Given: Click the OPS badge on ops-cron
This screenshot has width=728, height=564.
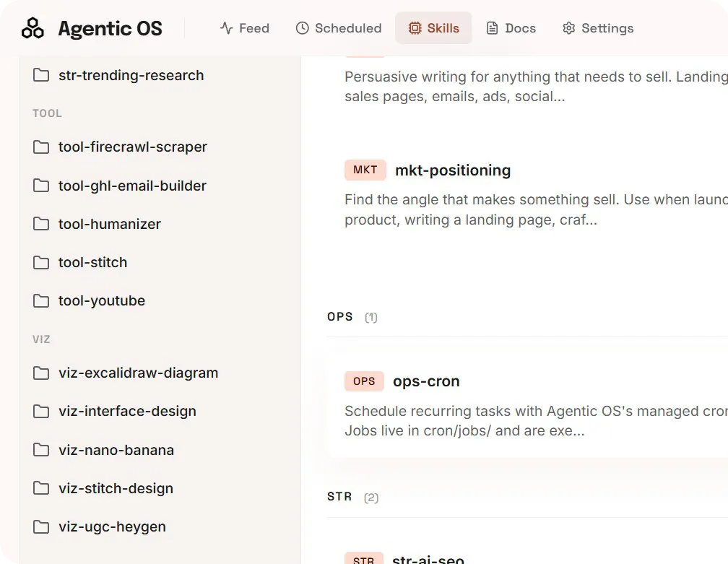Looking at the screenshot, I should click(x=364, y=381).
